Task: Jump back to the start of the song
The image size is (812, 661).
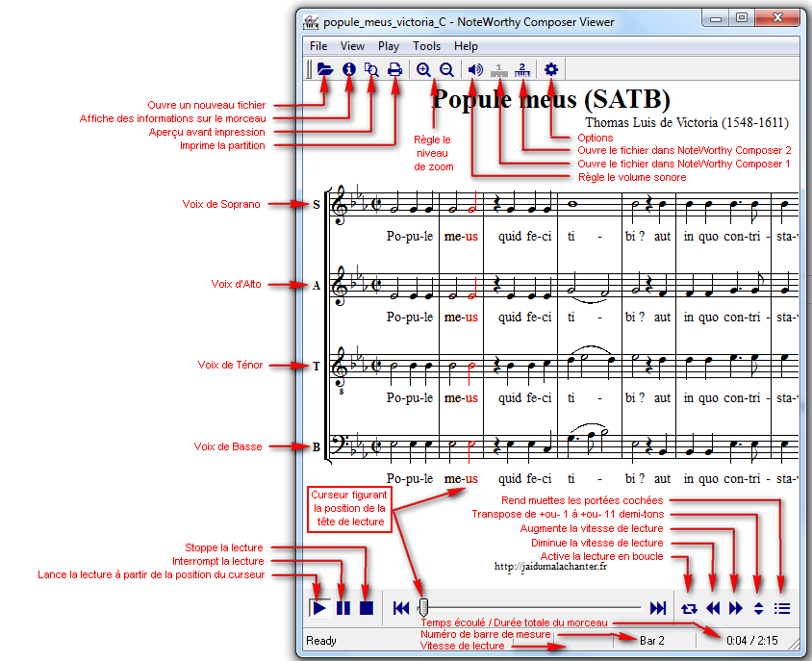Action: tap(401, 608)
